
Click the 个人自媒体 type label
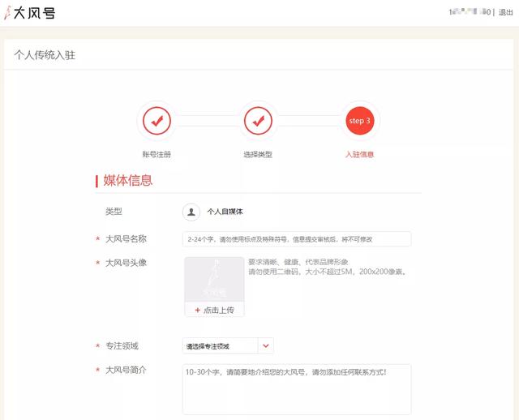tap(225, 212)
